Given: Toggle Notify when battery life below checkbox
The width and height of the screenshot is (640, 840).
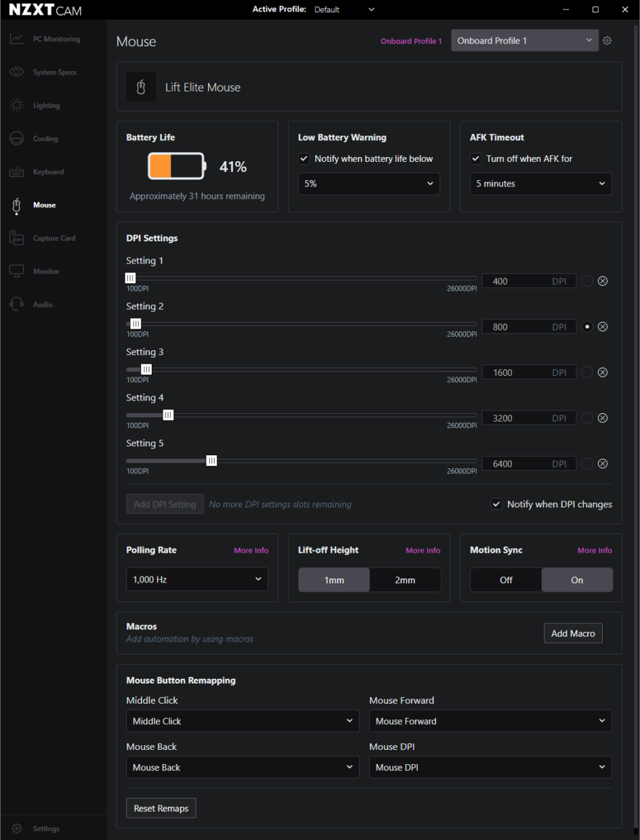Looking at the screenshot, I should pos(304,159).
